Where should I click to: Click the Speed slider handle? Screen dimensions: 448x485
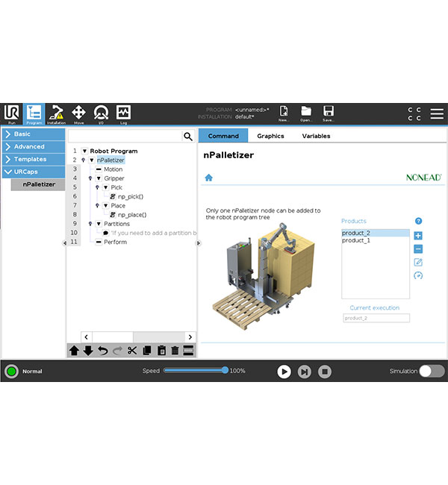225,370
